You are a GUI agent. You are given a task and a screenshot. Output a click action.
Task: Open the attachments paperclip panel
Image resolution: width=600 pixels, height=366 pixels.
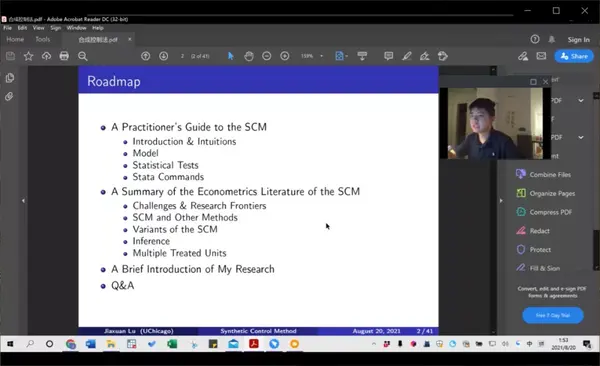(9, 96)
